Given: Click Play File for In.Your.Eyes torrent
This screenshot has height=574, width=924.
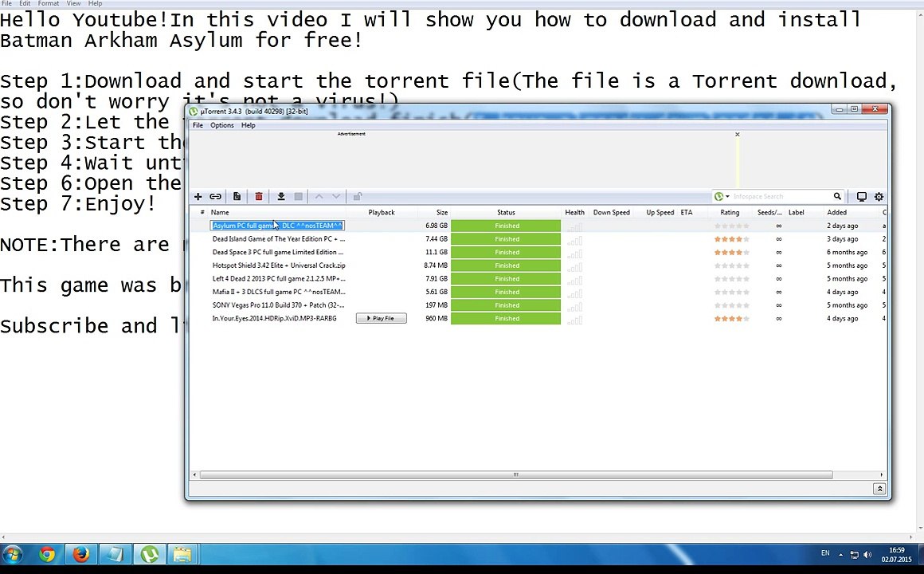Looking at the screenshot, I should tap(382, 319).
